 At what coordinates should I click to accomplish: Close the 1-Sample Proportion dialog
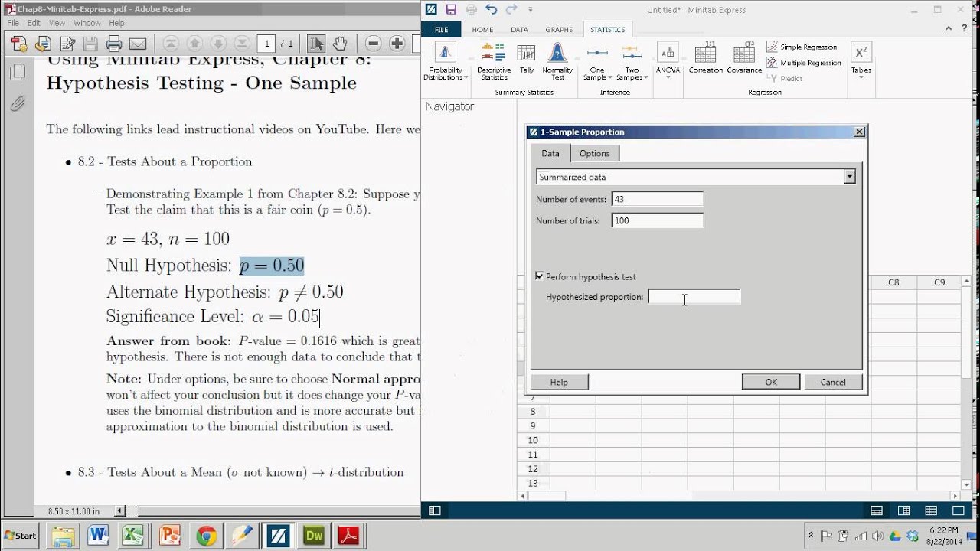tap(859, 132)
